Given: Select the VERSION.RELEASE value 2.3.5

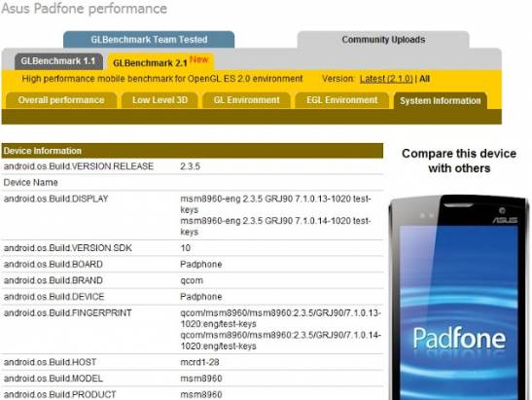Looking at the screenshot, I should (x=190, y=166).
